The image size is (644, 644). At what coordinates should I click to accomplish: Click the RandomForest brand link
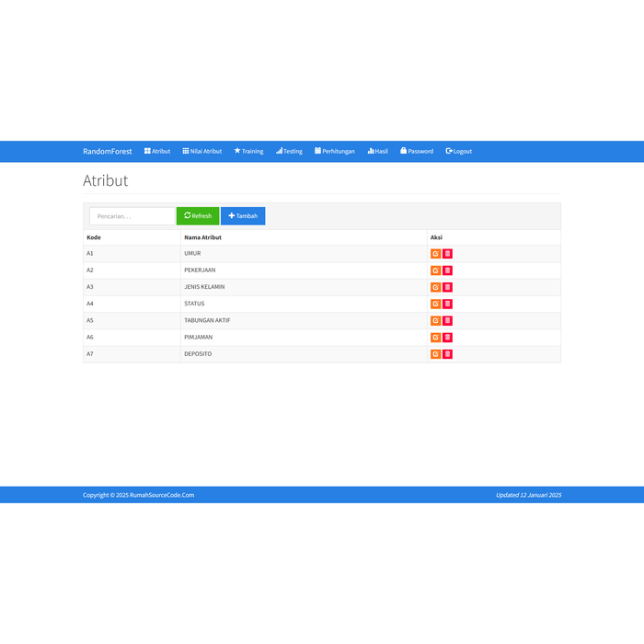pyautogui.click(x=108, y=151)
